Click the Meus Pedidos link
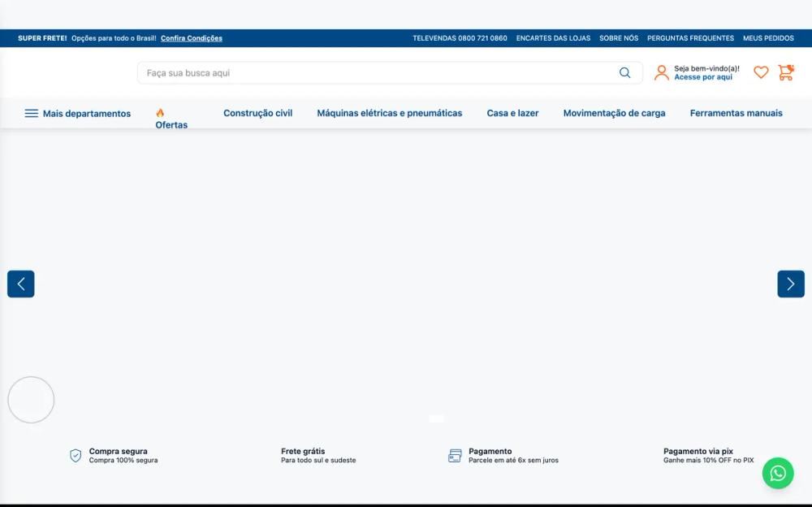Viewport: 812px width, 507px height. point(770,37)
